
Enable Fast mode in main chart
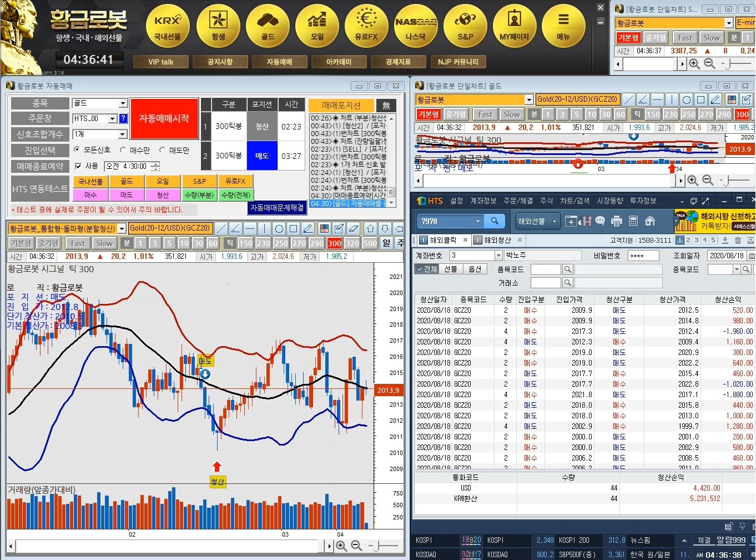tap(78, 243)
